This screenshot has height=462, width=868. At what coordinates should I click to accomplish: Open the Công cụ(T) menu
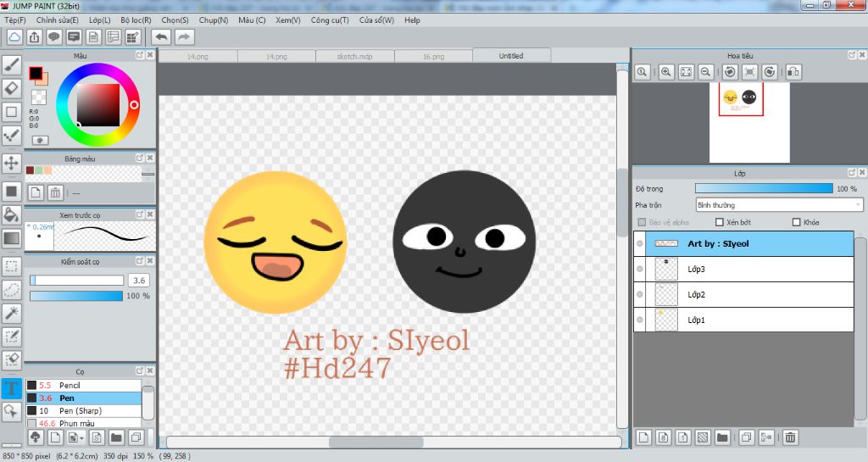330,19
